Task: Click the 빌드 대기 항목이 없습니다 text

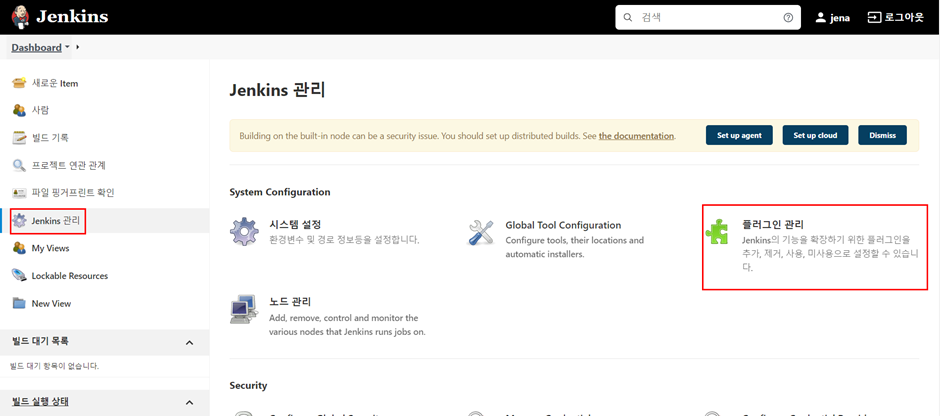Action: pos(55,366)
